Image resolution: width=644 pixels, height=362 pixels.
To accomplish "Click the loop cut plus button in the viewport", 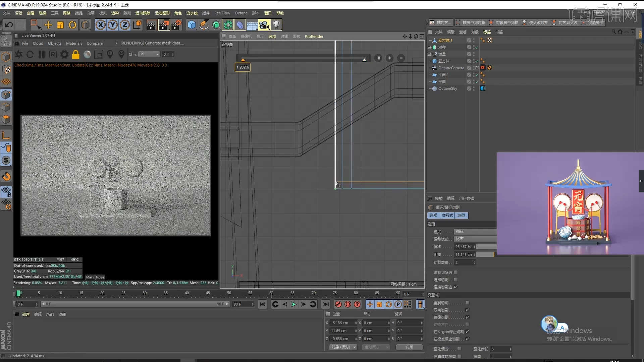I will 389,58.
